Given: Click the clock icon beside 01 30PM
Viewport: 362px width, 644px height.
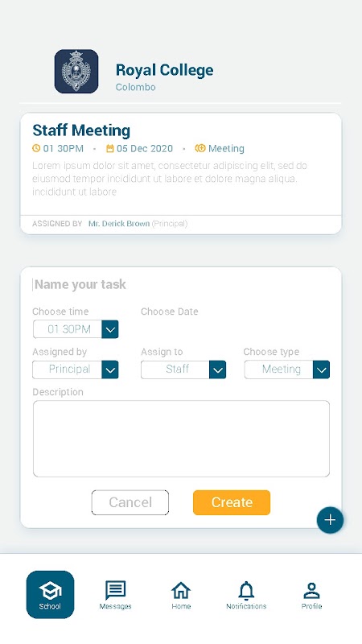Looking at the screenshot, I should (x=36, y=148).
